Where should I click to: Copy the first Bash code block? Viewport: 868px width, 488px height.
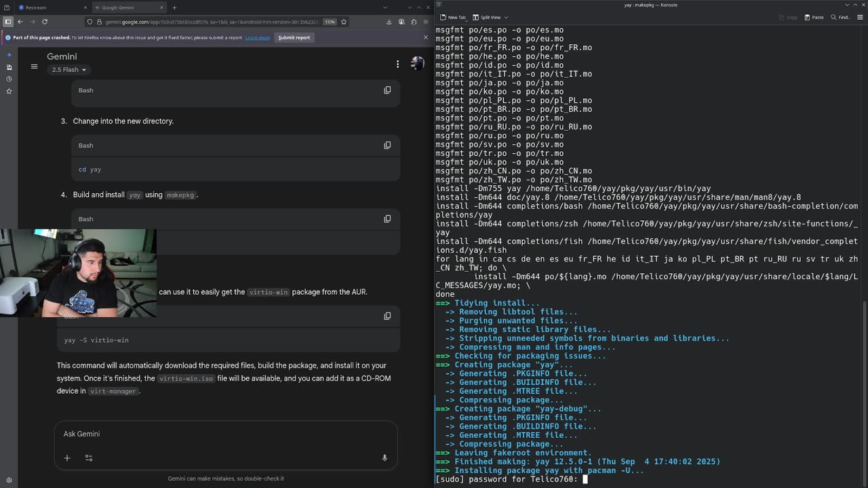[387, 90]
